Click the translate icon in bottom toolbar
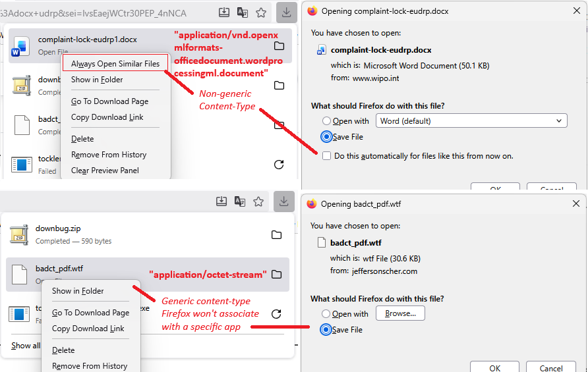Image resolution: width=588 pixels, height=372 pixels. [x=240, y=201]
